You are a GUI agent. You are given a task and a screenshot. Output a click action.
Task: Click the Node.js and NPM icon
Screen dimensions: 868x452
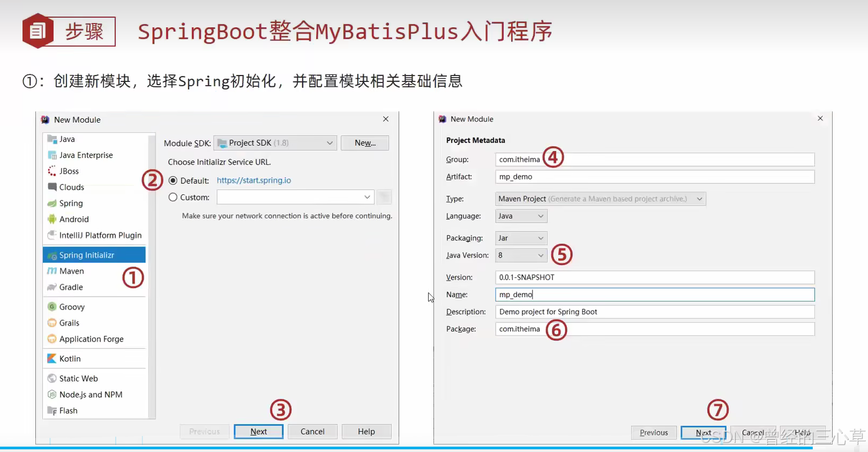(52, 395)
